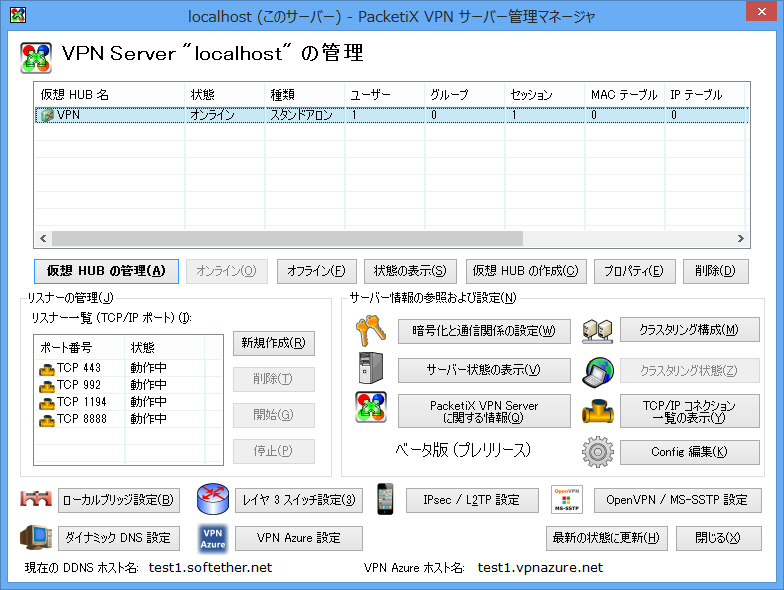Click the hub list horizontal scrollbar thumb
The height and width of the screenshot is (590, 784).
coord(288,238)
